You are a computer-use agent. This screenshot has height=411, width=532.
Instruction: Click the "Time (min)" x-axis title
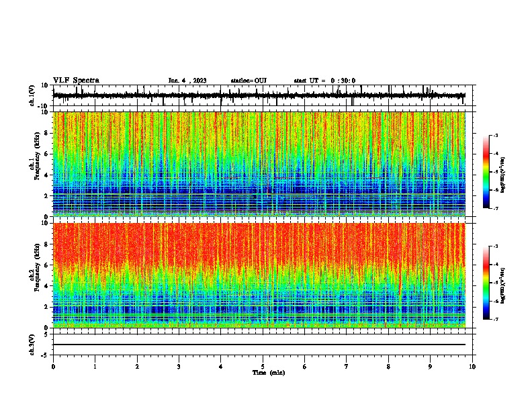point(269,373)
